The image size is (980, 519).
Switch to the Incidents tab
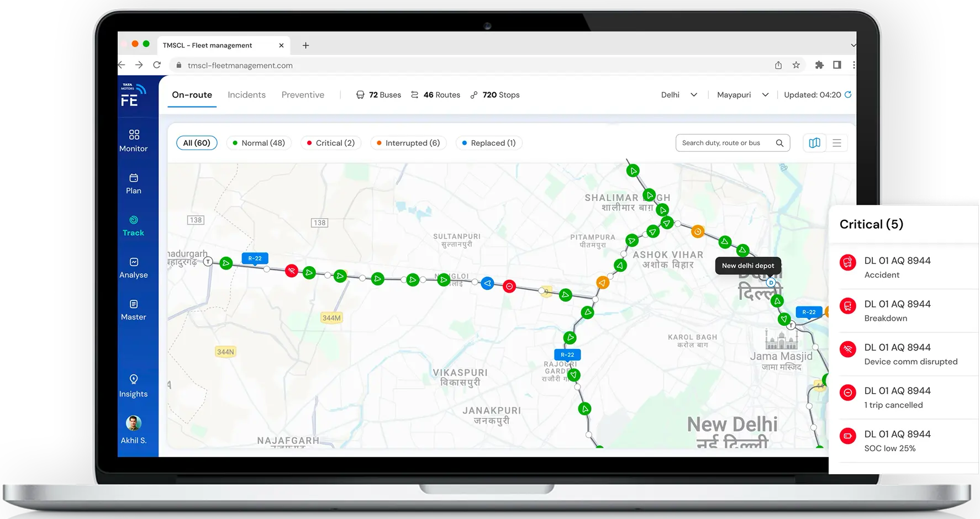tap(246, 94)
